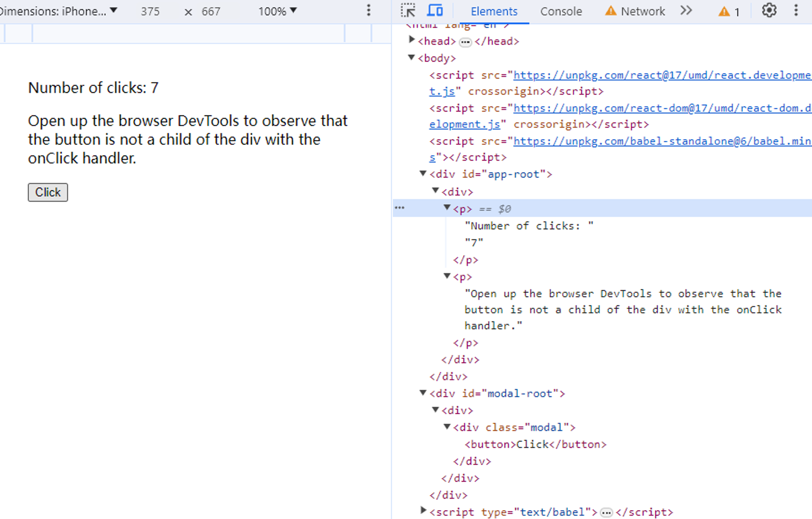Click the times symbol between dimensions
This screenshot has width=812, height=519.
point(188,12)
